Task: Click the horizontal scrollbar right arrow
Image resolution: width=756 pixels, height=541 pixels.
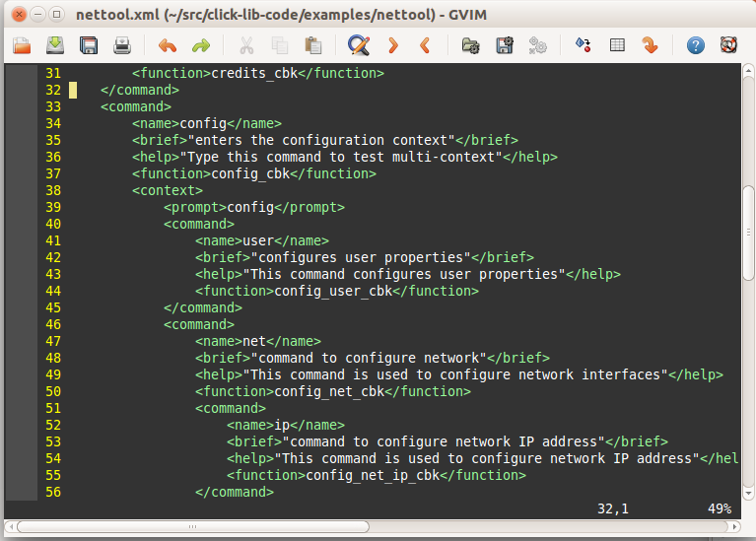Action: click(733, 527)
